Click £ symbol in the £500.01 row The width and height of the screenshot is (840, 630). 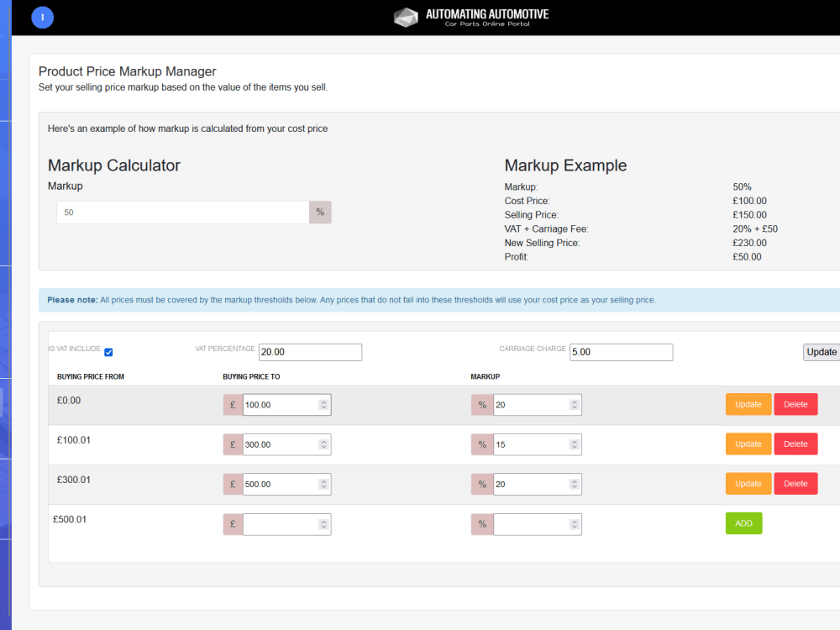pyautogui.click(x=233, y=524)
